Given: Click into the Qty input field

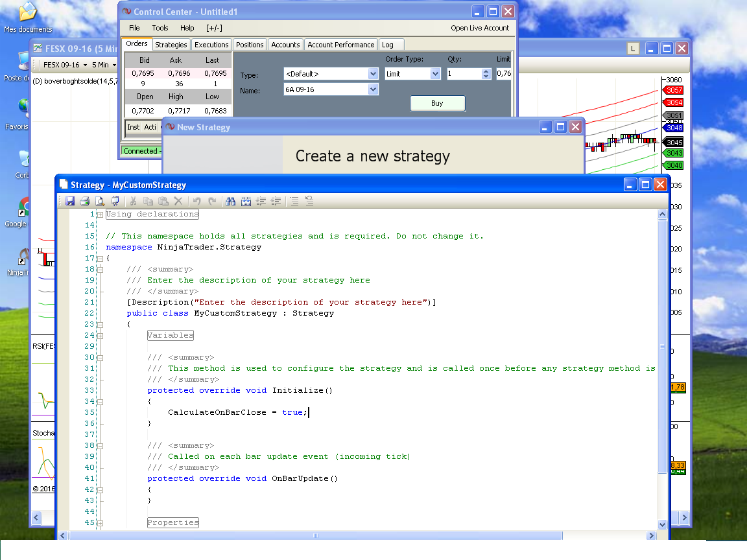Looking at the screenshot, I should click(x=464, y=74).
